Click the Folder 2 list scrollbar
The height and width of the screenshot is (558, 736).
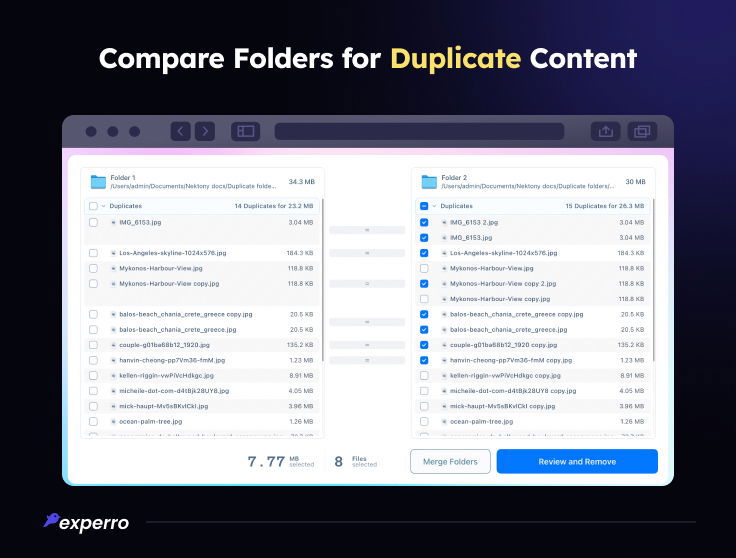[653, 280]
